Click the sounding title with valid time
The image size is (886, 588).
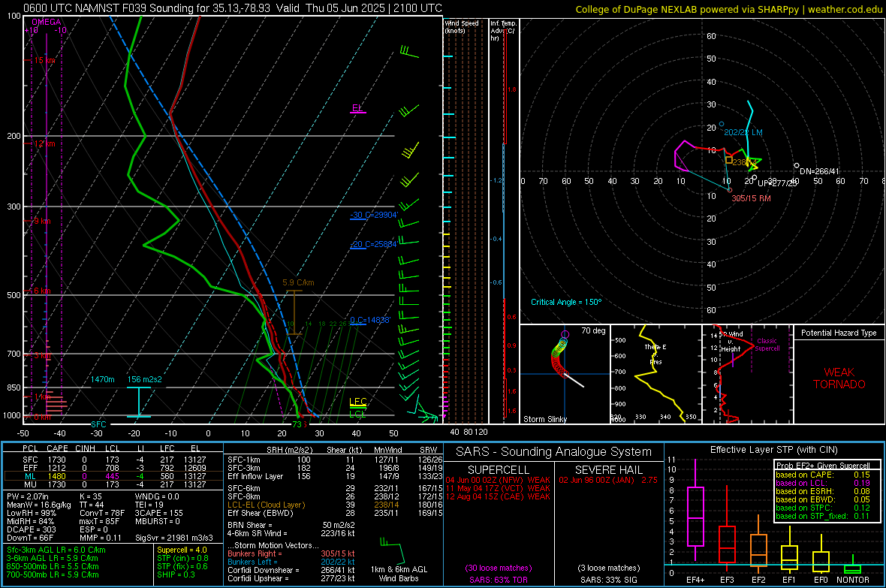click(232, 8)
